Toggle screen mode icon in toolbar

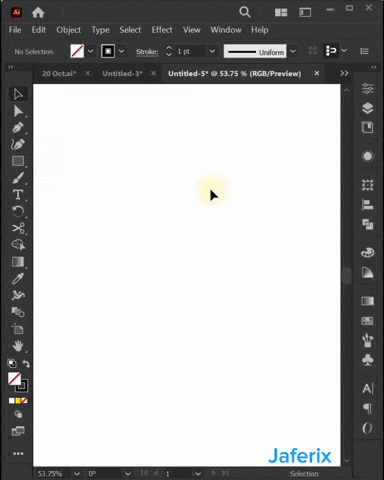(x=18, y=431)
